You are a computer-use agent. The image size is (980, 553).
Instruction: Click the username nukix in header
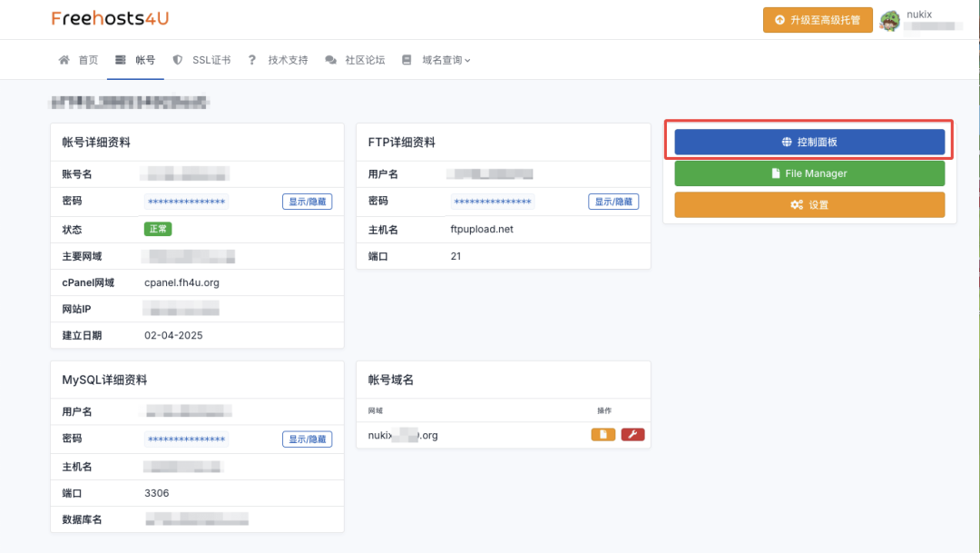[x=918, y=15]
